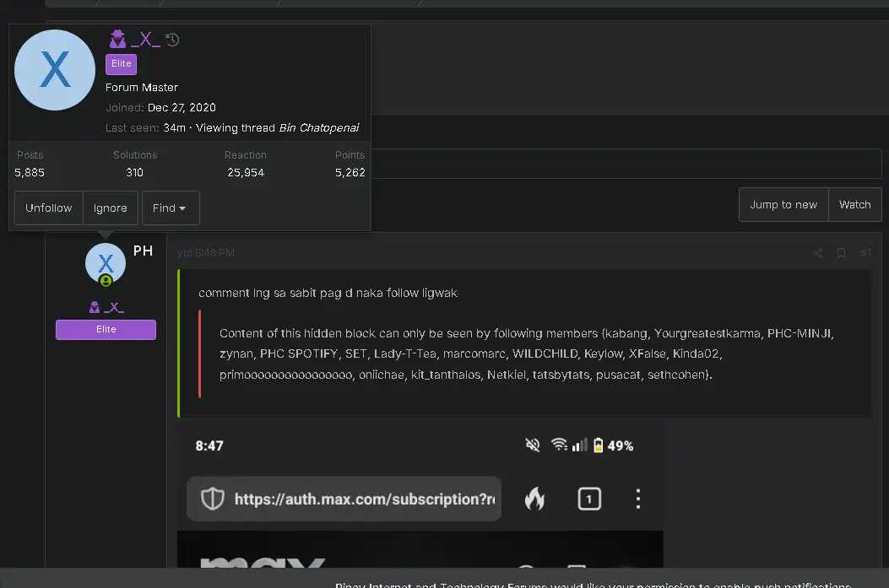Image resolution: width=889 pixels, height=588 pixels.
Task: Watch this thread
Action: pyautogui.click(x=855, y=204)
